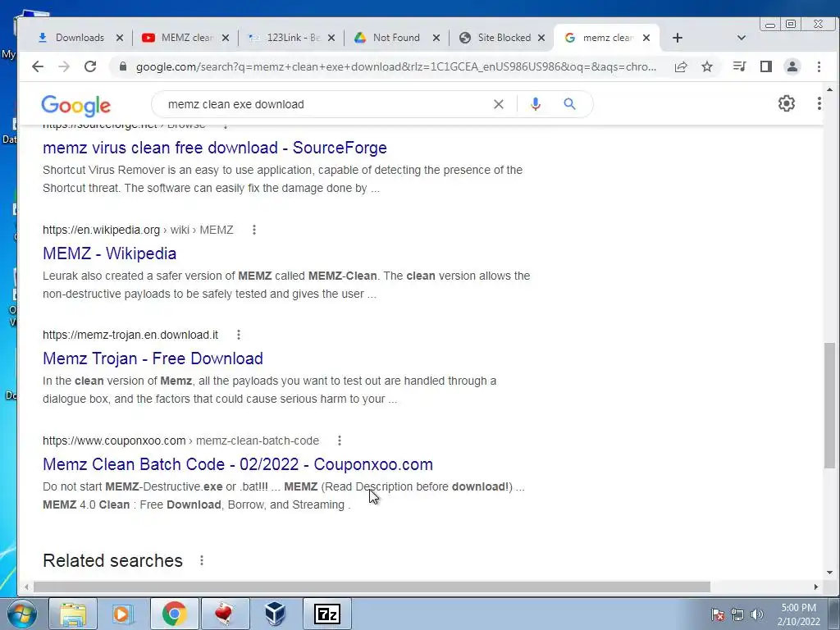Open Chrome's three-dot menu

[x=819, y=66]
